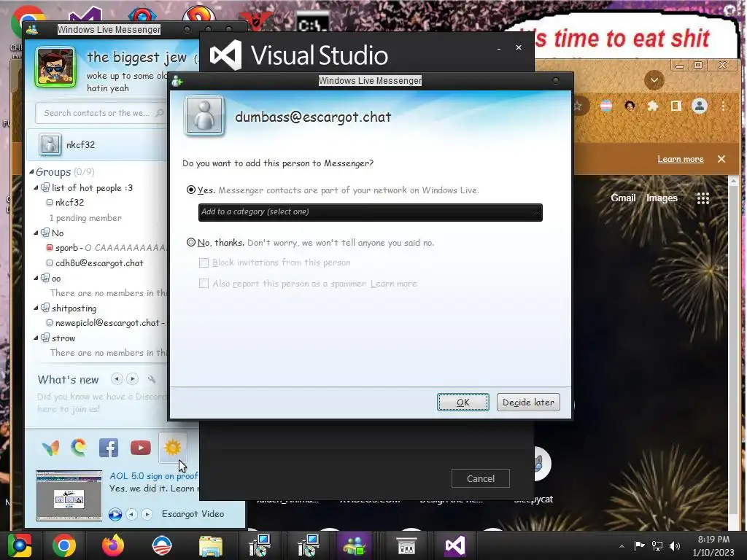Click the Start button on the taskbar
747x560 pixels.
coord(19,545)
